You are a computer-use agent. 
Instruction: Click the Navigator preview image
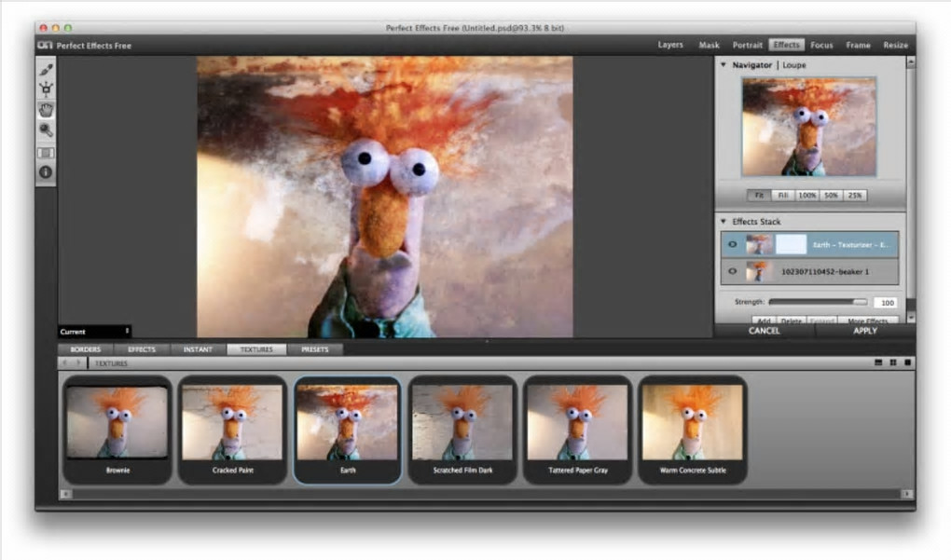pos(809,127)
